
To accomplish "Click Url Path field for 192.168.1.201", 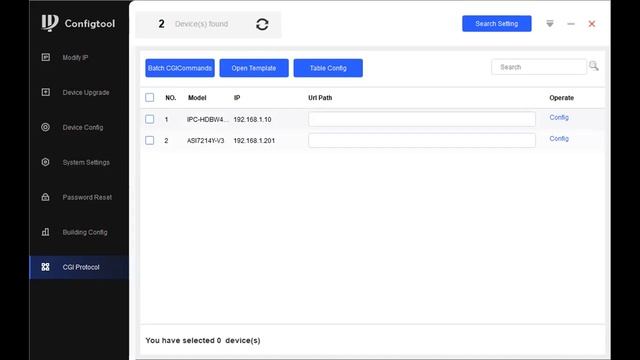I will click(x=422, y=140).
